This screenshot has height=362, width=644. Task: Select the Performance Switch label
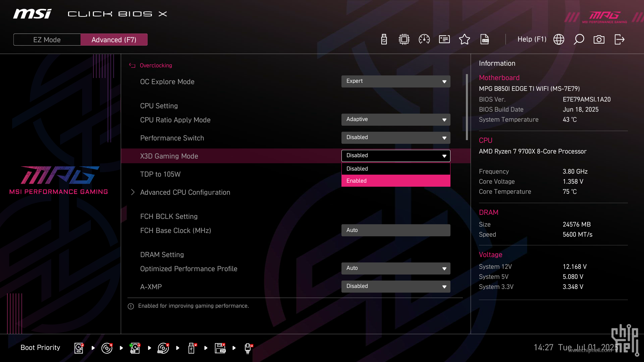[x=172, y=138]
